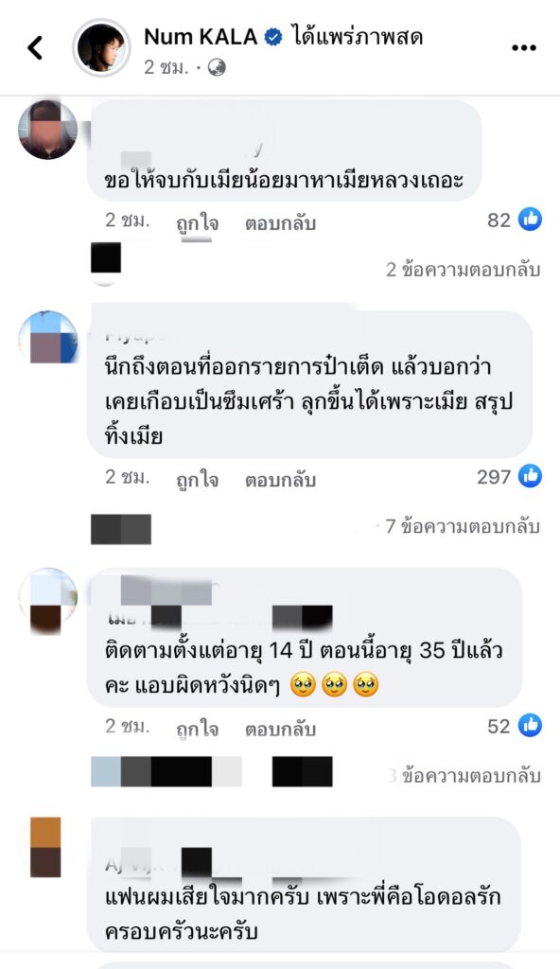Reply to the first comment via ตอบกลับ
The height and width of the screenshot is (969, 560).
[280, 222]
